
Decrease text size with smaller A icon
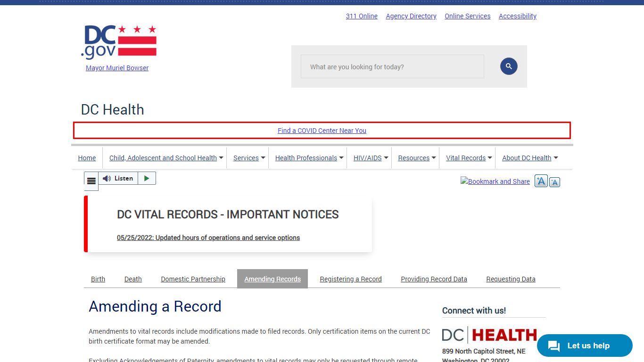pos(555,182)
